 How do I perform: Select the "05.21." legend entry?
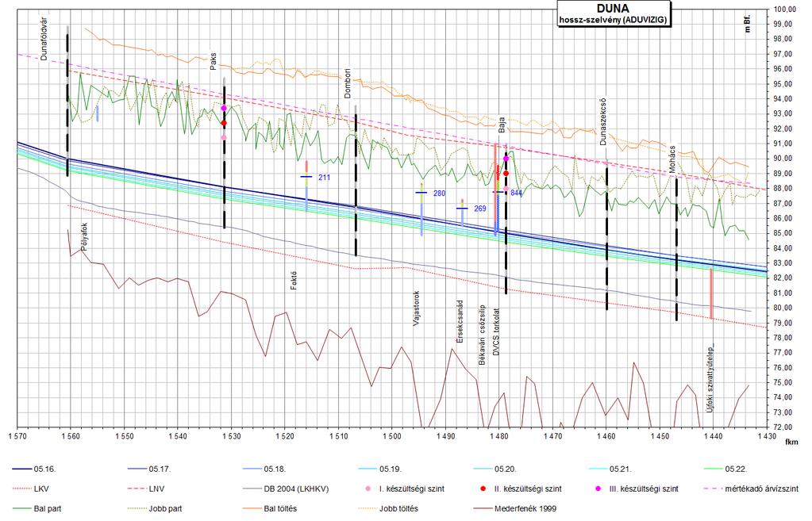tap(609, 469)
